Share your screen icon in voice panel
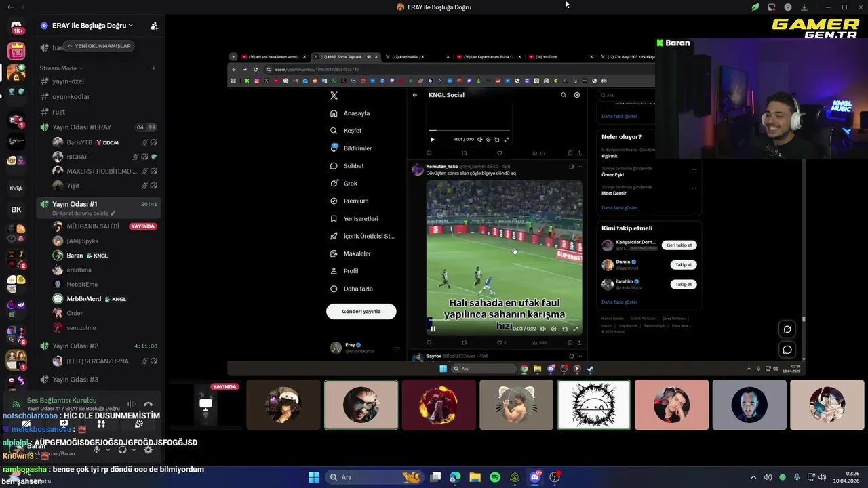The height and width of the screenshot is (488, 868). click(64, 424)
